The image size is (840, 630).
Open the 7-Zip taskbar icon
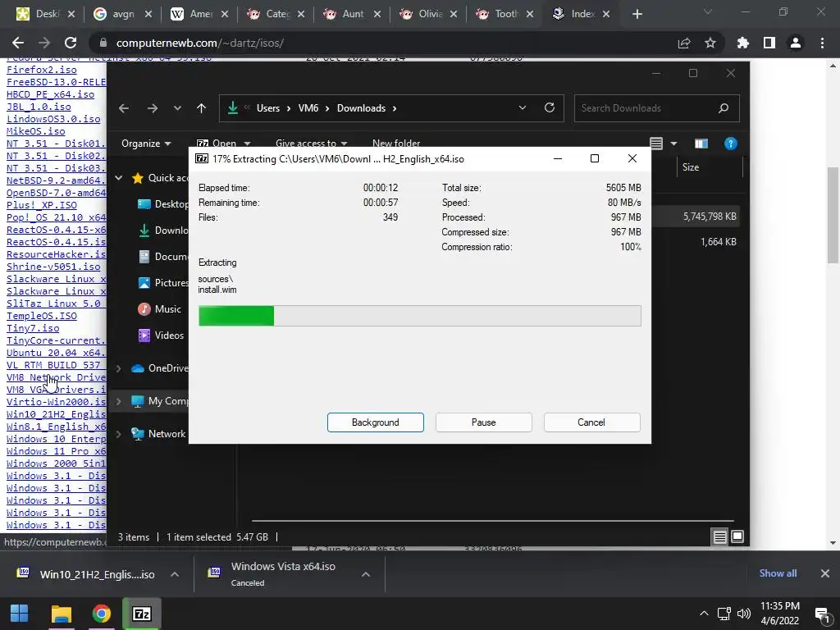141,614
